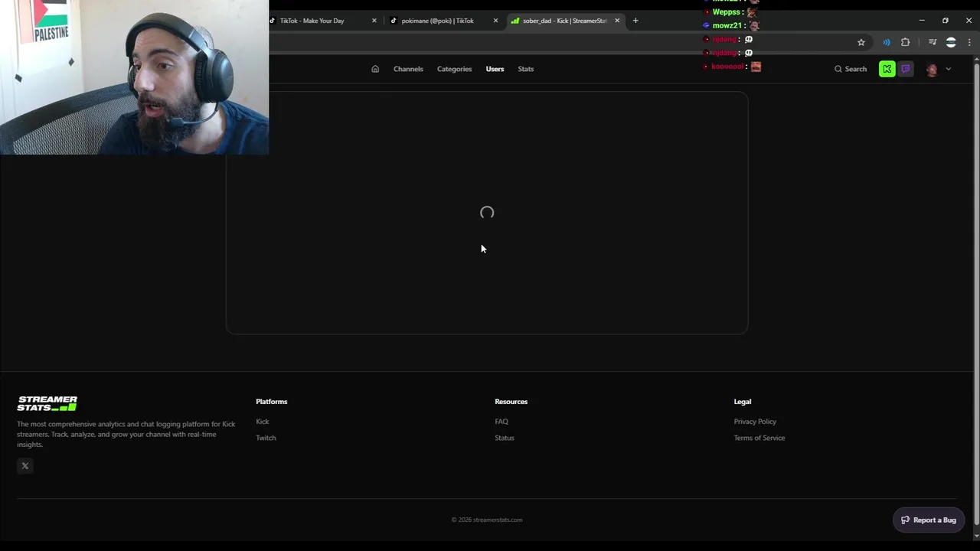Click the Legal footer heading

coord(743,402)
